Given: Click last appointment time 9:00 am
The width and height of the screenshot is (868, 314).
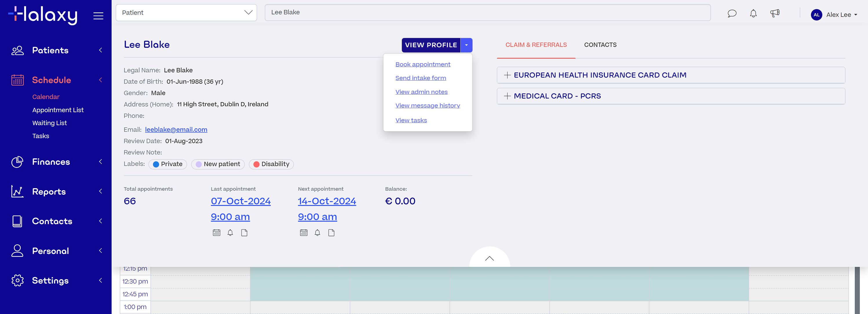Looking at the screenshot, I should (230, 217).
